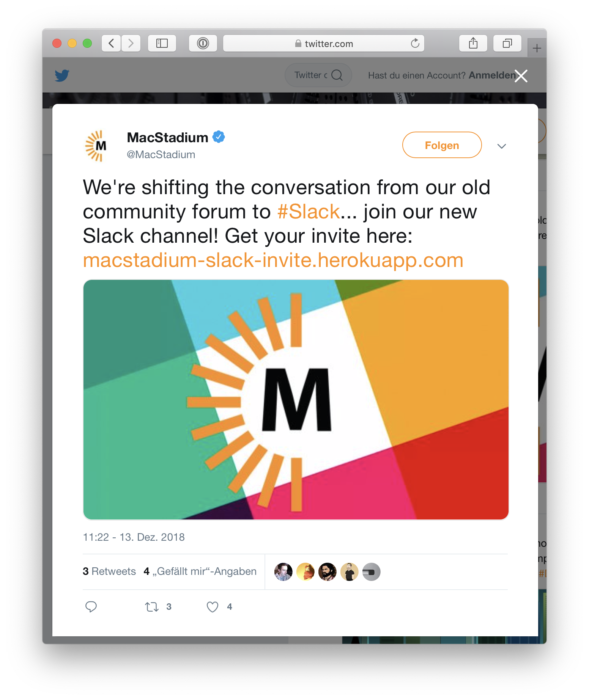
Task: Show the Safari tab overview
Action: [x=507, y=43]
